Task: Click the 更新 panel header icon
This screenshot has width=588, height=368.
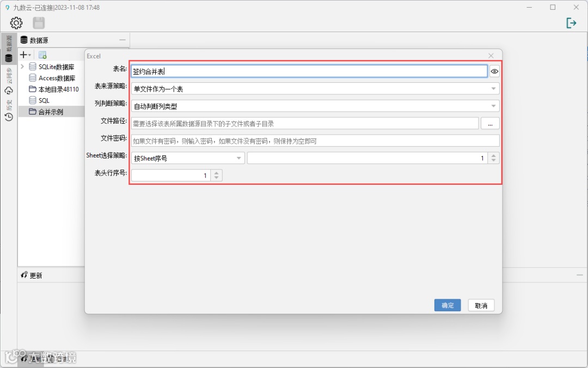Action: click(24, 275)
